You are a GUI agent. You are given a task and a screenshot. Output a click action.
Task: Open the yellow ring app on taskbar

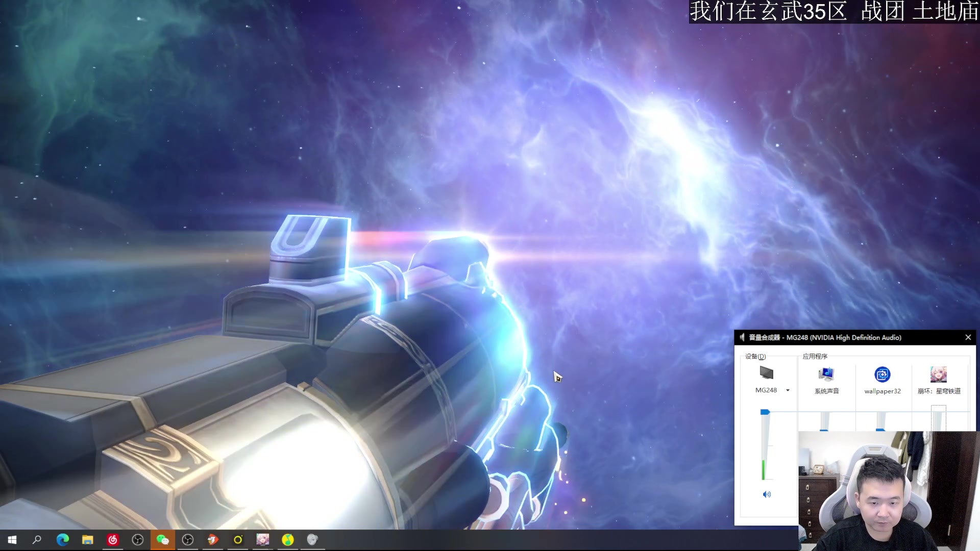pyautogui.click(x=238, y=540)
